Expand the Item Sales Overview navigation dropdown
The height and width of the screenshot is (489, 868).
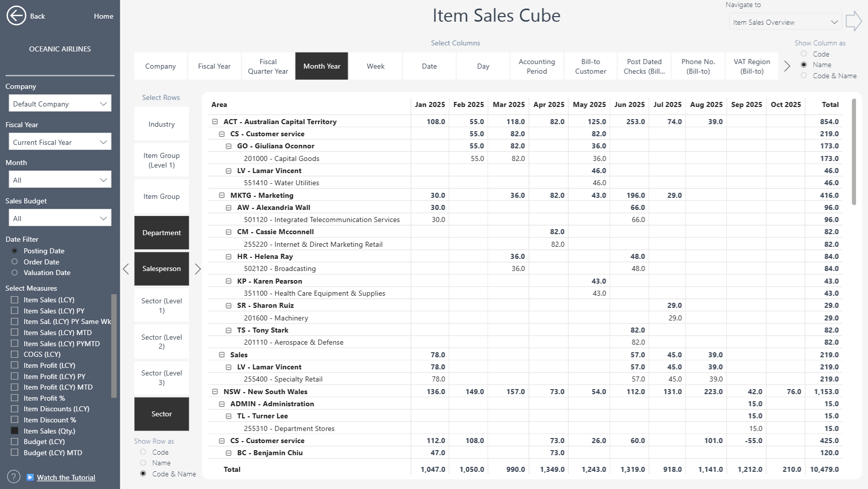785,22
